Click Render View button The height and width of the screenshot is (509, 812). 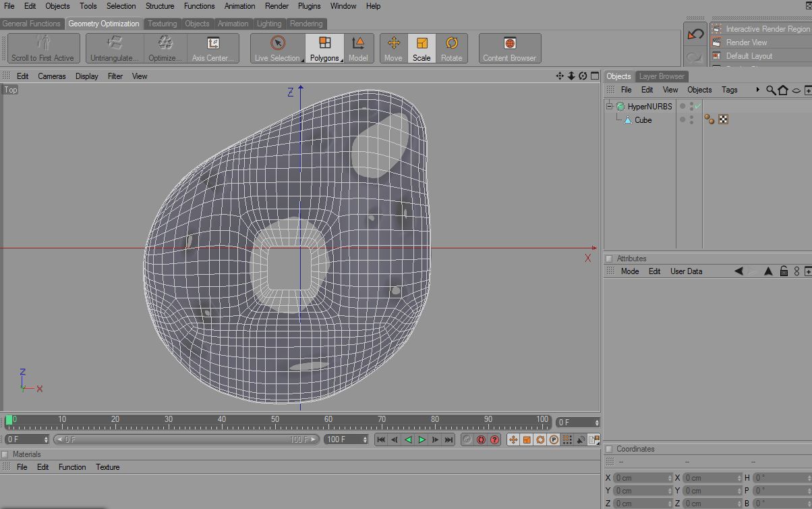746,43
